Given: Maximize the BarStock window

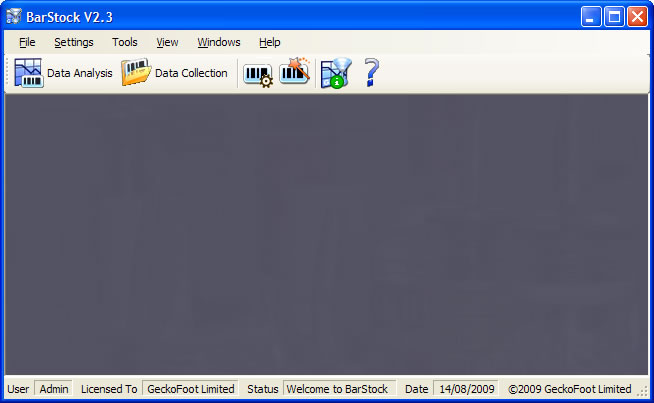Looking at the screenshot, I should (614, 16).
